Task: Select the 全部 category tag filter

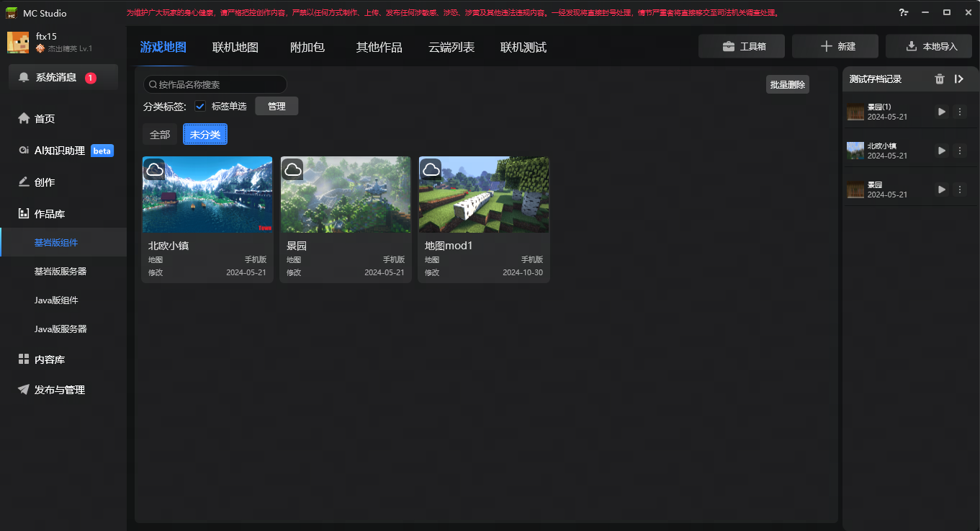Action: click(x=160, y=135)
